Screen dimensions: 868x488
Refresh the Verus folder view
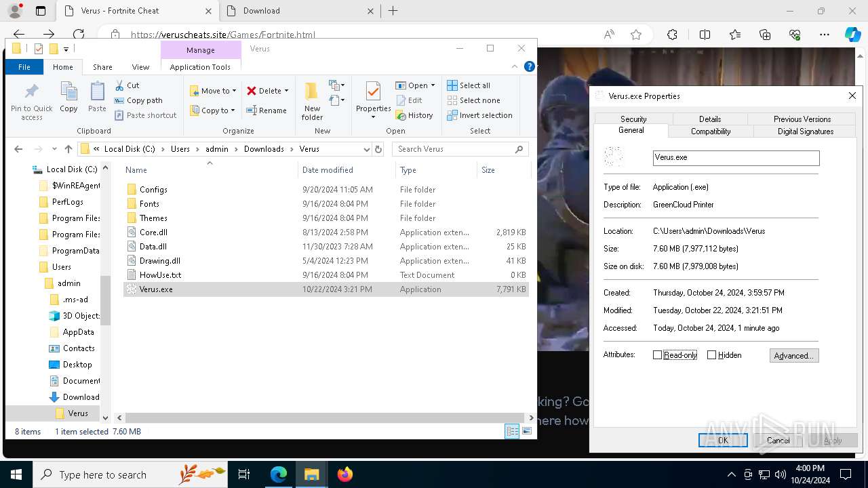click(378, 149)
